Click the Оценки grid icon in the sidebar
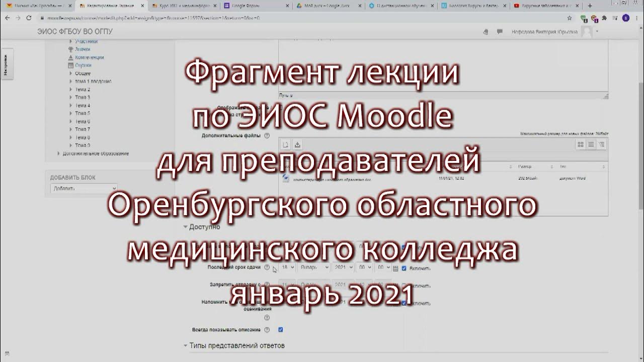 pyautogui.click(x=71, y=65)
